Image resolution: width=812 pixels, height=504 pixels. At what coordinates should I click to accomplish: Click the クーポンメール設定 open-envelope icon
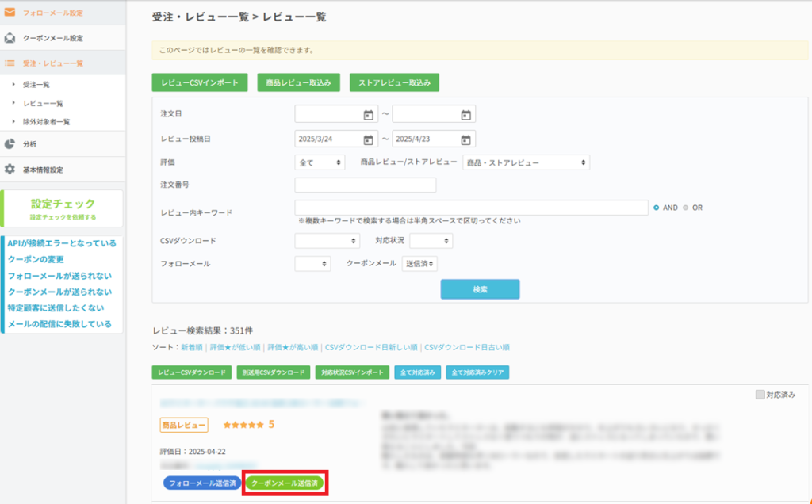(10, 38)
